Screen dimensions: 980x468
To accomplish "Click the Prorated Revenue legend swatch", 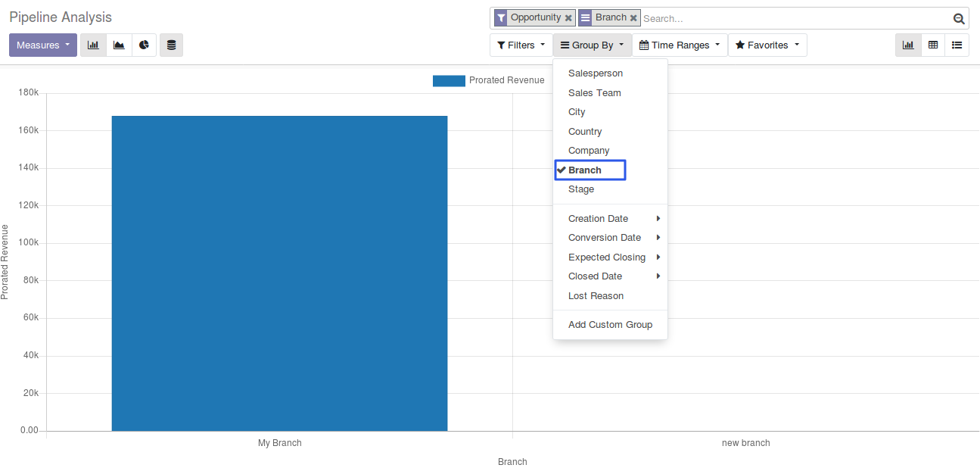I will (x=449, y=81).
